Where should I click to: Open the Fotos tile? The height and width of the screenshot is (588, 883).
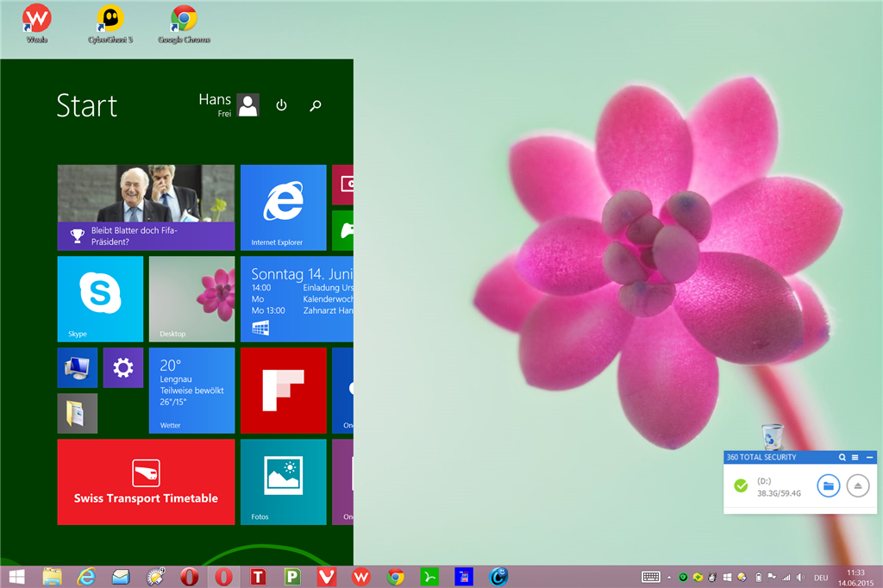283,482
